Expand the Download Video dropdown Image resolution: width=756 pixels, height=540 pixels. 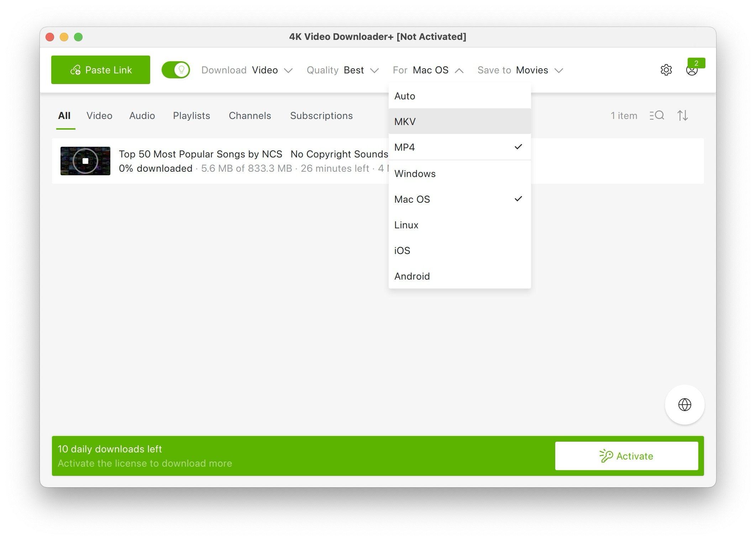click(x=288, y=70)
